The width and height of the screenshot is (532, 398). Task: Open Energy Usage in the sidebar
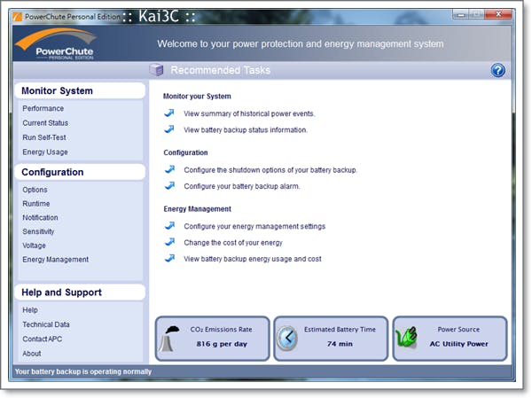click(x=45, y=152)
